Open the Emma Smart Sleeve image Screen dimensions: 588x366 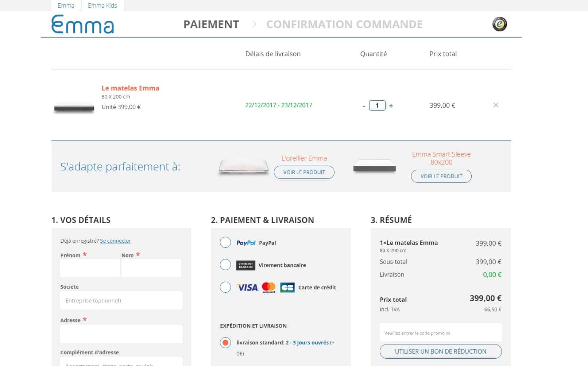(375, 166)
